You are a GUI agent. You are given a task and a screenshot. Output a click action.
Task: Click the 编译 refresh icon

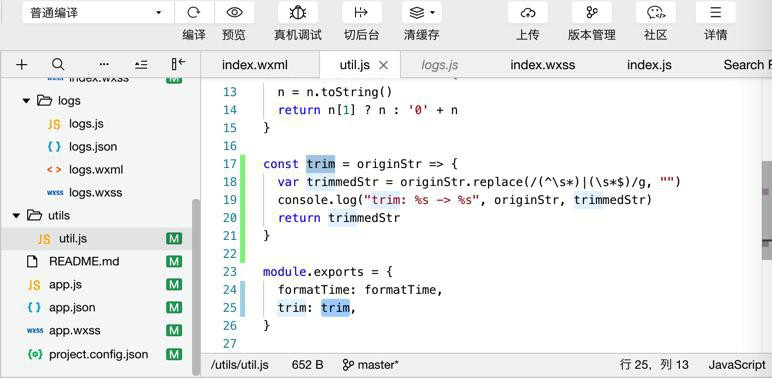[194, 12]
